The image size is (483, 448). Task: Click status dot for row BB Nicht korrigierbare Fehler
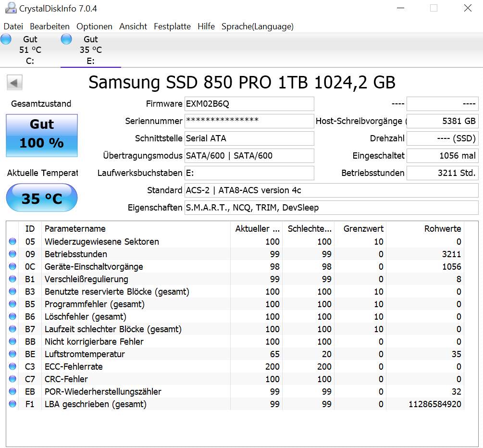(12, 341)
